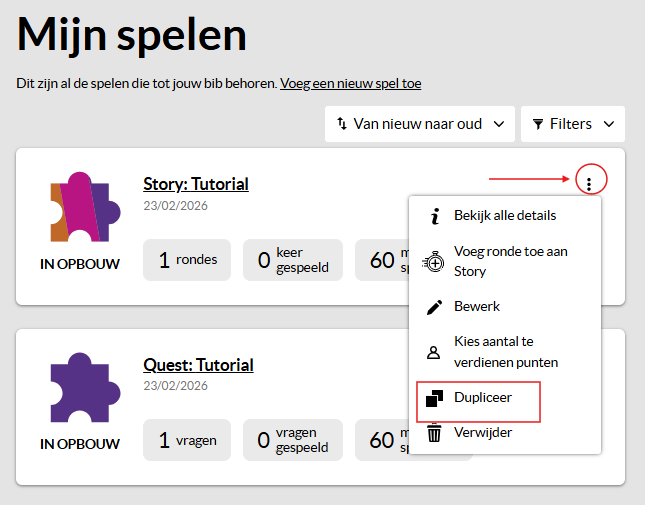645x505 pixels.
Task: Open the 'Quest: Tutorial' game title link
Action: (x=198, y=365)
